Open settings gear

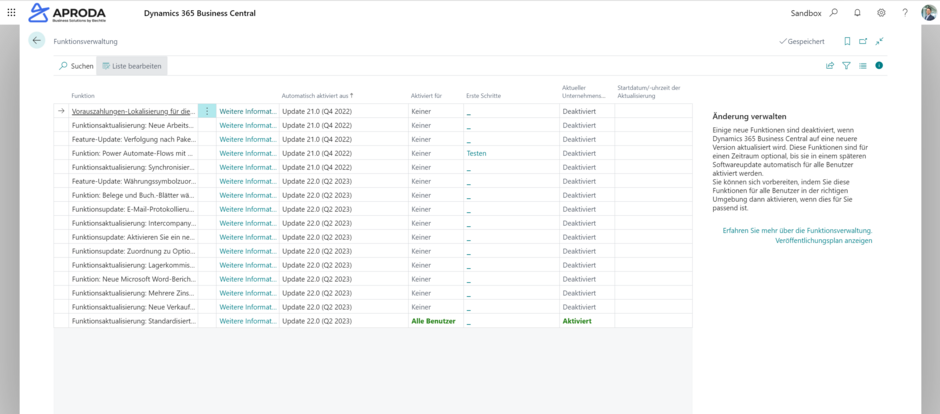(x=881, y=13)
